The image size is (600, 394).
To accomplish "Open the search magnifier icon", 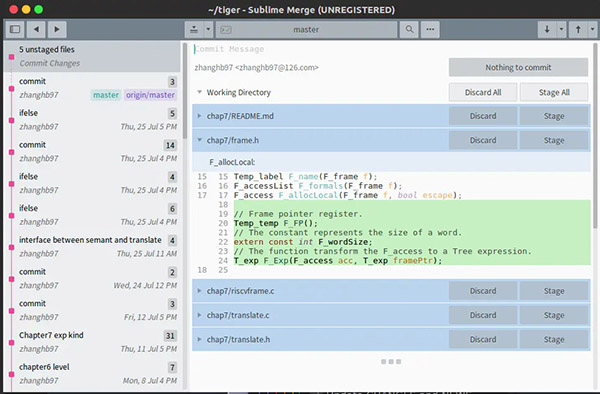I will coord(409,29).
